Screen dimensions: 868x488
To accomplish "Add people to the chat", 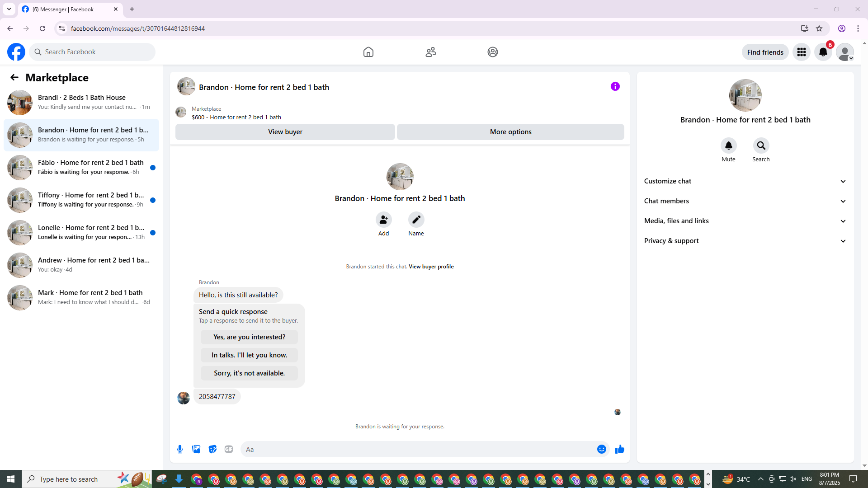I will click(384, 220).
